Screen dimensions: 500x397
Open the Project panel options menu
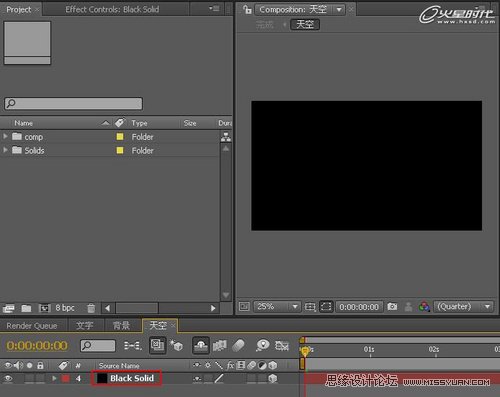tap(214, 9)
